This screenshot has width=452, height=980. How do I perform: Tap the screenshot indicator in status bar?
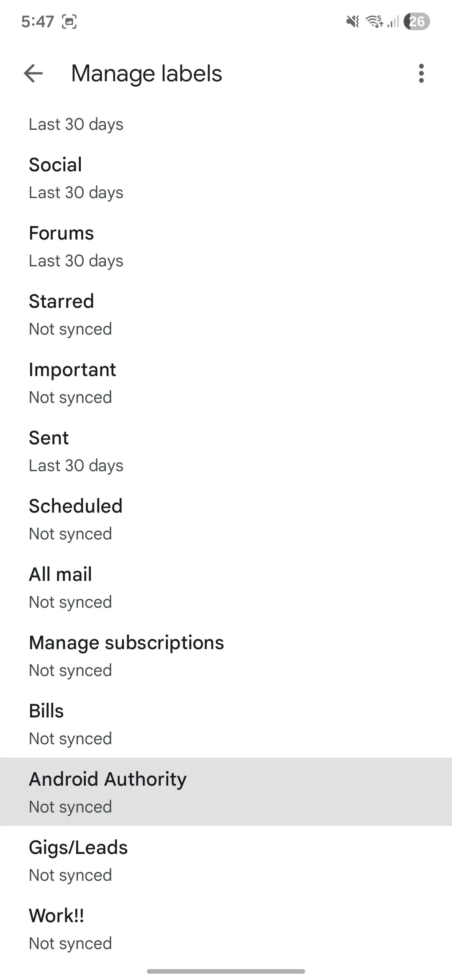(x=69, y=22)
